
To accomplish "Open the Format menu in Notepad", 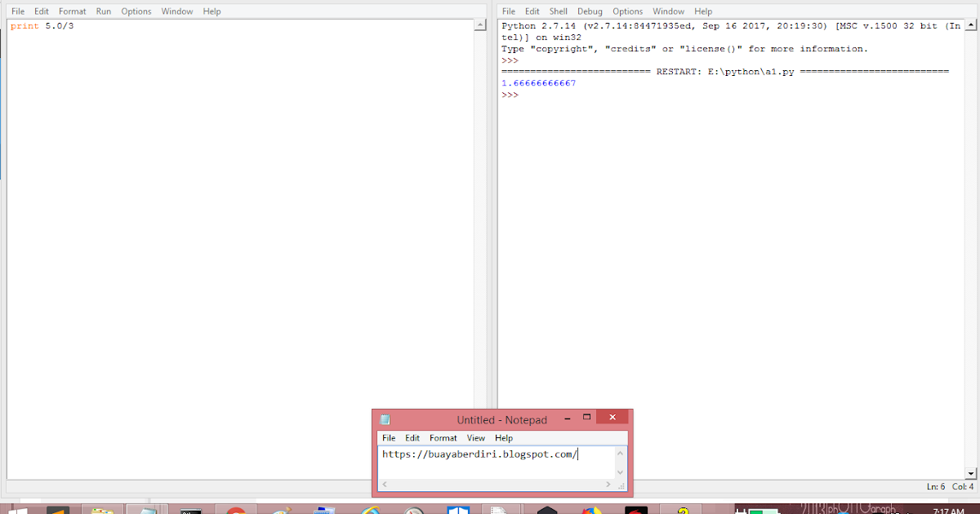I will point(443,437).
